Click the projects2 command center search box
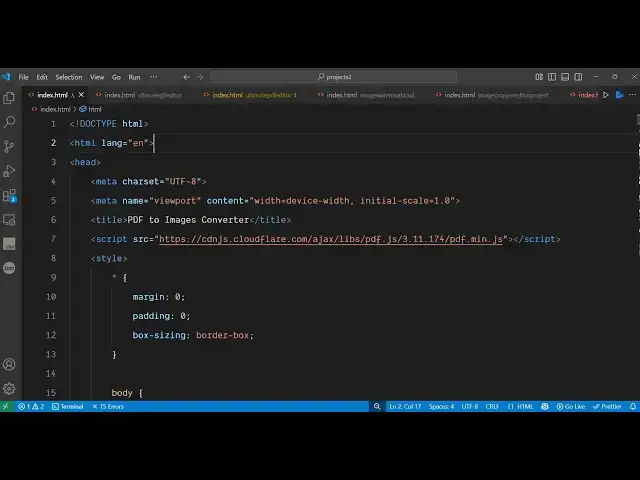 [333, 77]
